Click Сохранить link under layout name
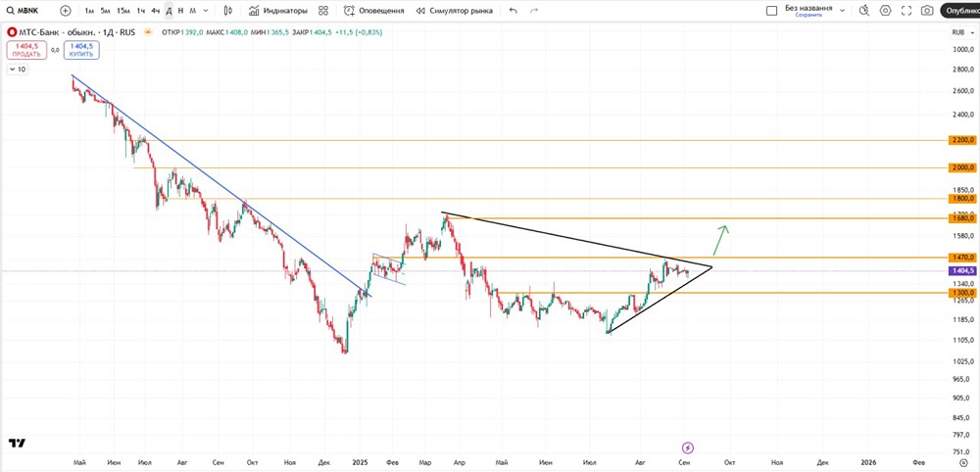 (x=808, y=15)
